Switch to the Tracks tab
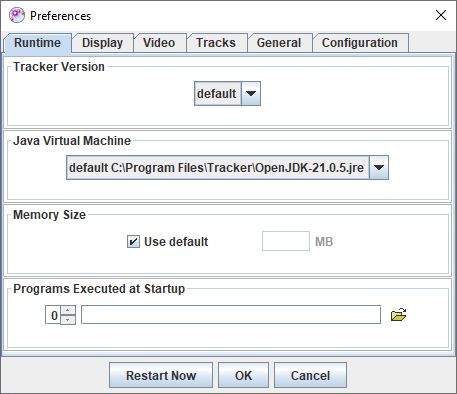The height and width of the screenshot is (394, 457). point(216,43)
